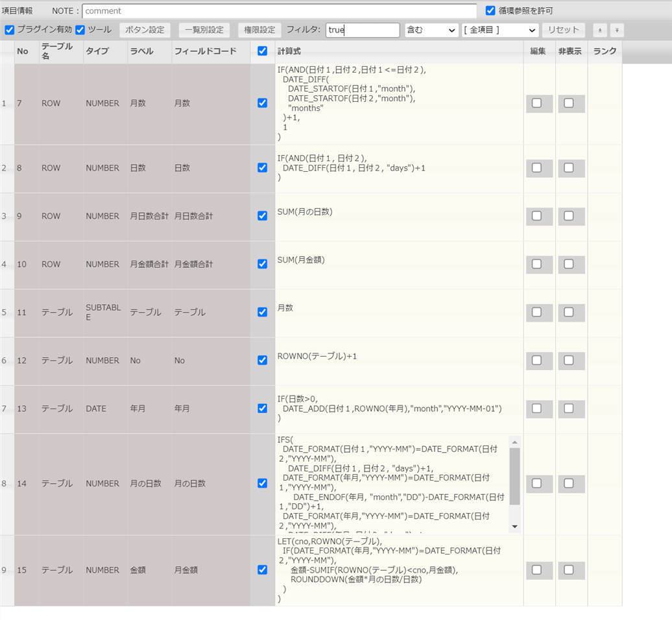Check the 編集 box for 月の日数 row
The height and width of the screenshot is (620, 672).
536,483
